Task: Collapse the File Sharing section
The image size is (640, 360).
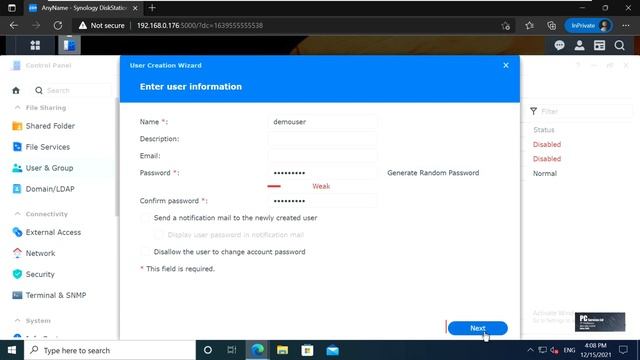Action: click(x=18, y=108)
